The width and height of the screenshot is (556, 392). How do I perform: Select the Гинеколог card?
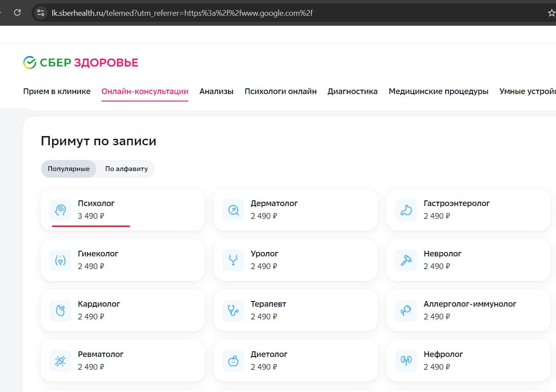[123, 260]
